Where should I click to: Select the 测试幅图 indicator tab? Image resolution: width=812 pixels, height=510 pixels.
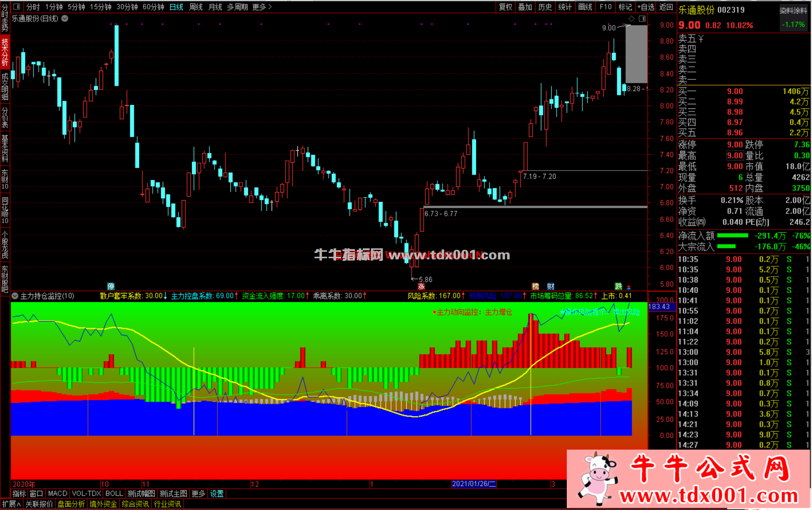(141, 494)
